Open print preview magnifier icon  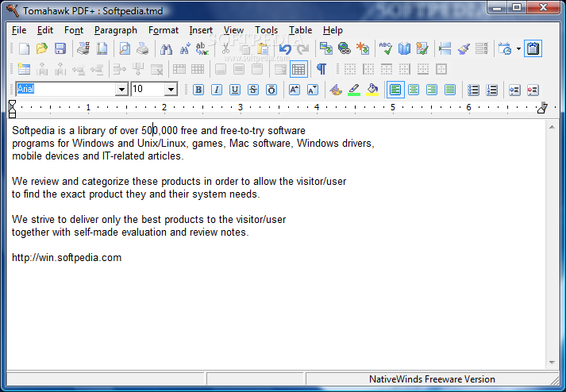coord(125,48)
